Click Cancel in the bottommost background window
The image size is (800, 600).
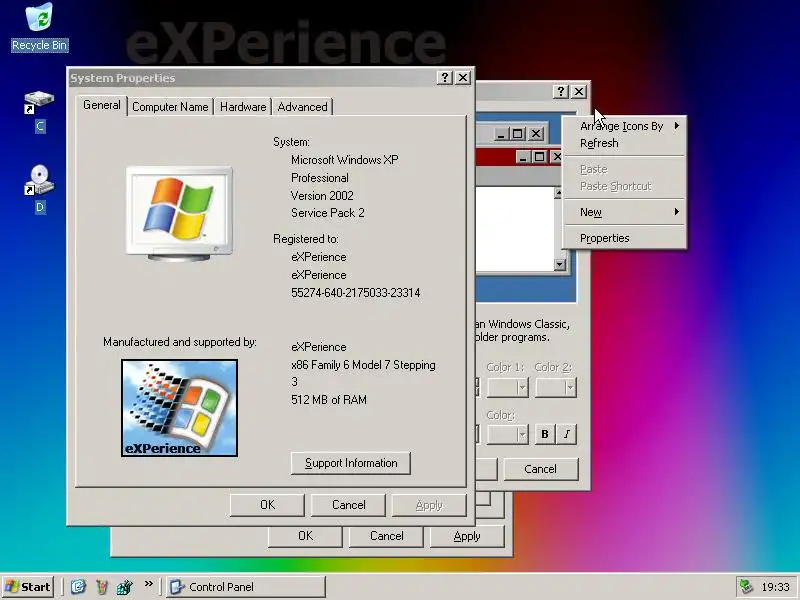pyautogui.click(x=386, y=536)
